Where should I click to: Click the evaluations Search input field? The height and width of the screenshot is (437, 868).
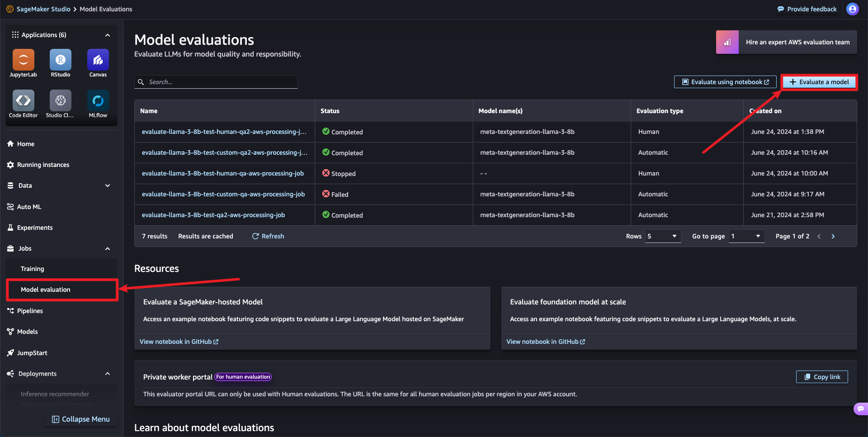[216, 82]
